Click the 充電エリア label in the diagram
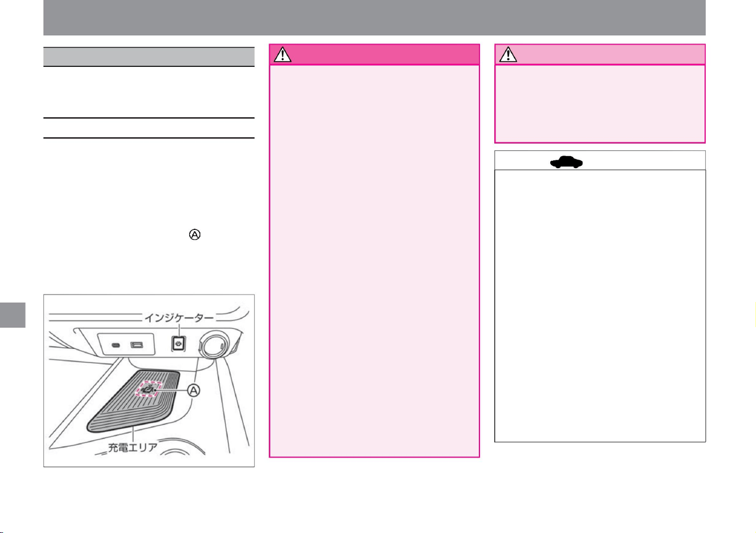The width and height of the screenshot is (756, 533). coord(133,448)
